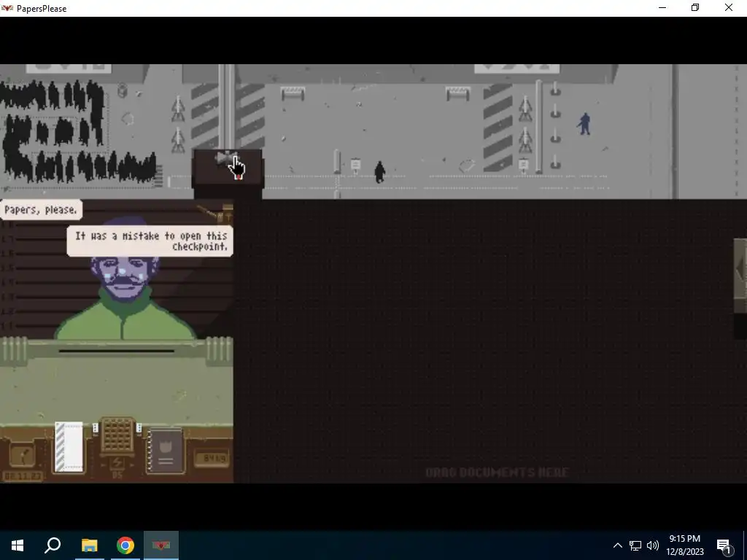Image resolution: width=747 pixels, height=560 pixels.
Task: Show hidden system tray icons
Action: coord(617,545)
